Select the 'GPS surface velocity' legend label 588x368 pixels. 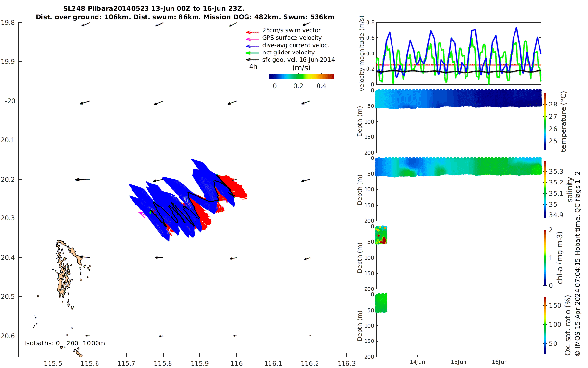[292, 38]
